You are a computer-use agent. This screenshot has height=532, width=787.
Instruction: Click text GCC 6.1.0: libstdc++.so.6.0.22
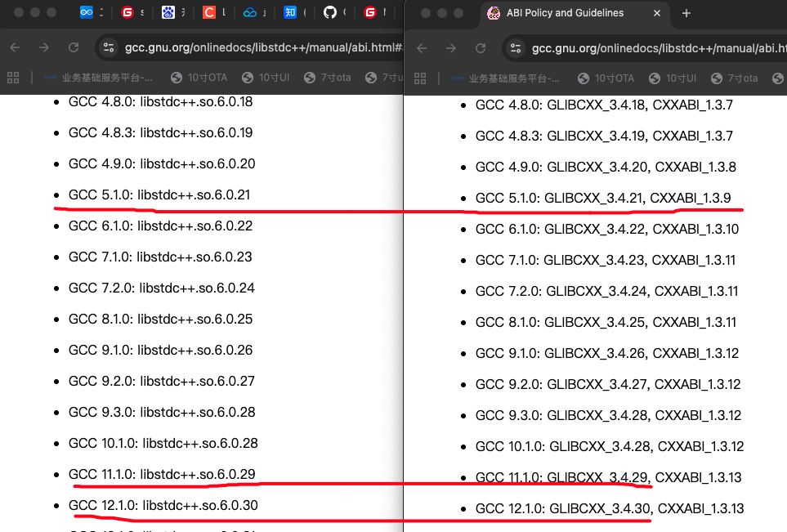[x=161, y=226]
